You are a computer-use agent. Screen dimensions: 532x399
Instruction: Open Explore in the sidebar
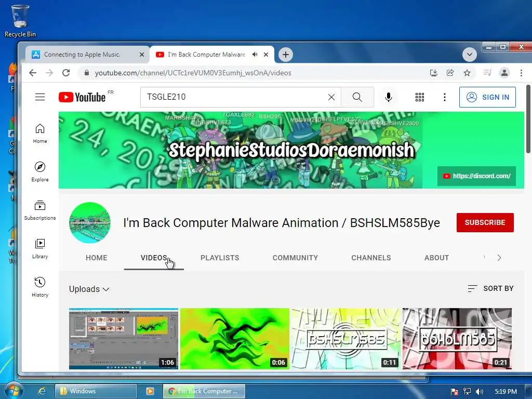pos(40,172)
